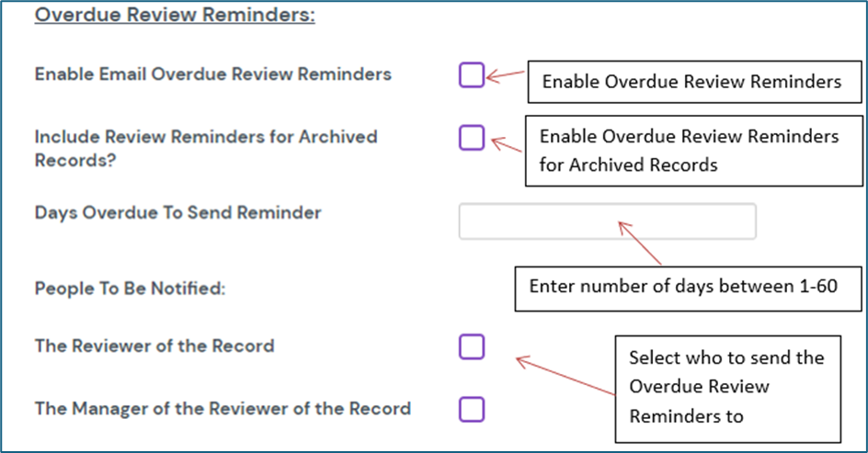Click The Manager of the Reviewer label text
868x453 pixels.
[223, 409]
